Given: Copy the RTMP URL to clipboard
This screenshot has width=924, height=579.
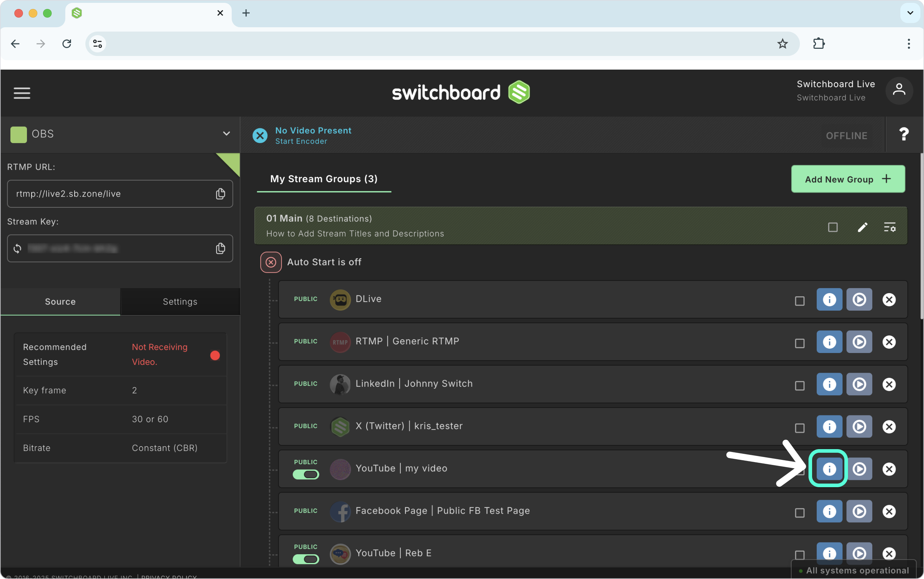Looking at the screenshot, I should [220, 194].
